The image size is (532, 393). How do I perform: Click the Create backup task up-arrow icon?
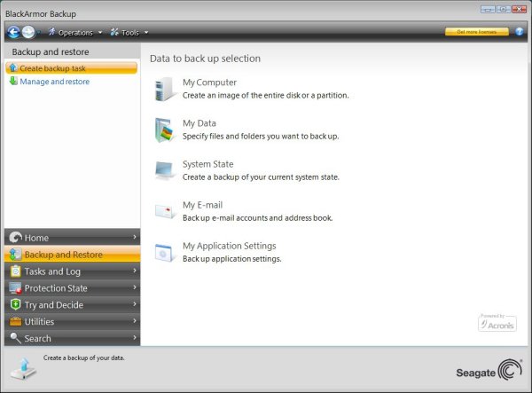[13, 68]
